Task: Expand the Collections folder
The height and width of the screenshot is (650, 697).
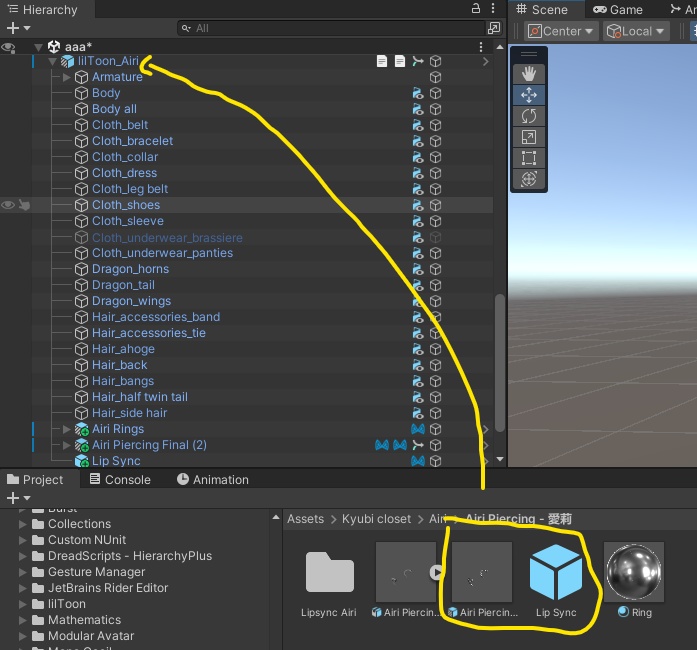Action: [23, 524]
